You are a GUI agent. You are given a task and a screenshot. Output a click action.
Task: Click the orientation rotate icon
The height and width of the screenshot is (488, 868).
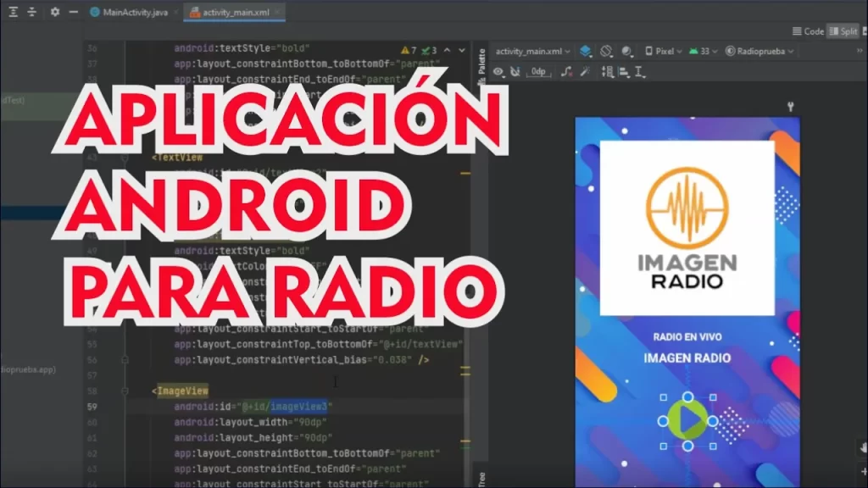pos(607,51)
